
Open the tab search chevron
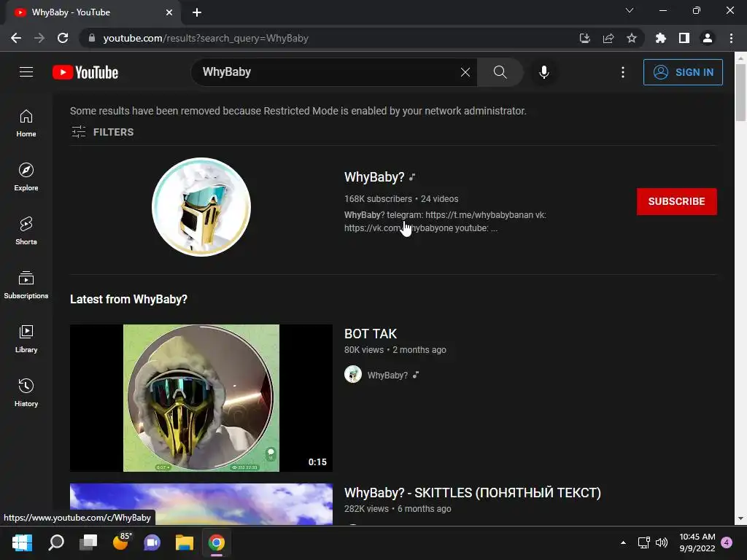coord(630,10)
